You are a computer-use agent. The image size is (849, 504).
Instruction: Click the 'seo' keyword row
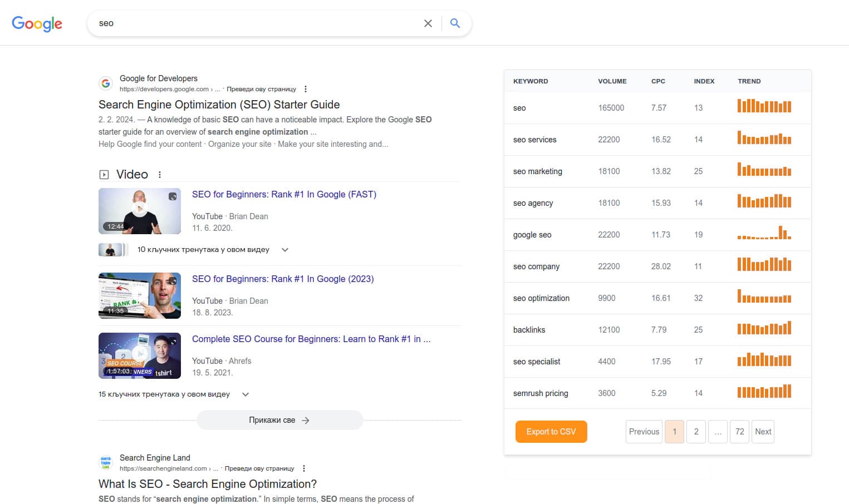(657, 108)
